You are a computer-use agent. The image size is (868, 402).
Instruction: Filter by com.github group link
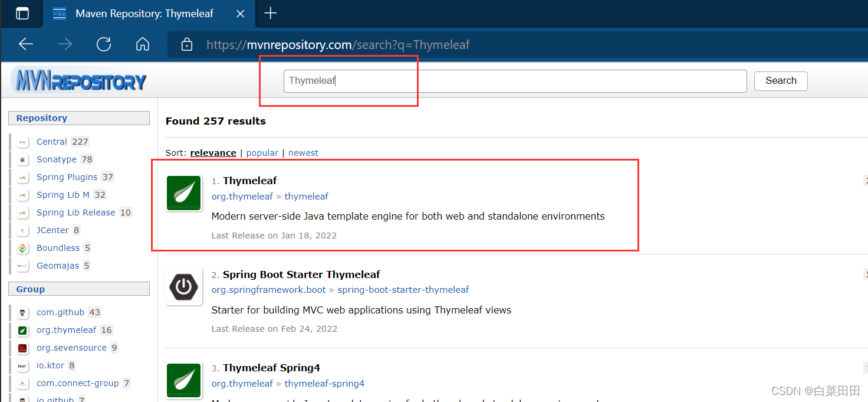(60, 312)
